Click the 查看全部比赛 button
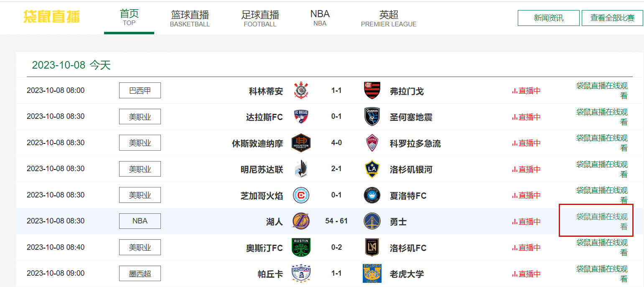Screen dimensions: 644x287 [612, 18]
